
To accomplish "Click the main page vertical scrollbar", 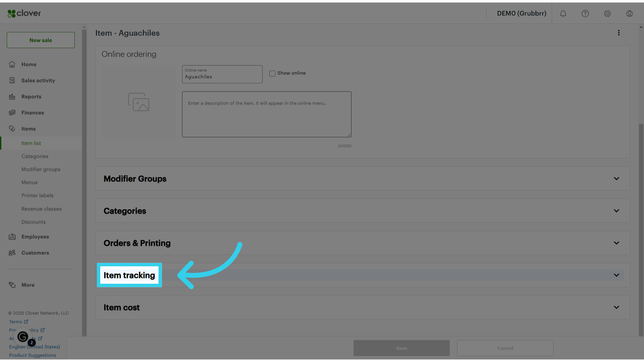I will [641, 230].
